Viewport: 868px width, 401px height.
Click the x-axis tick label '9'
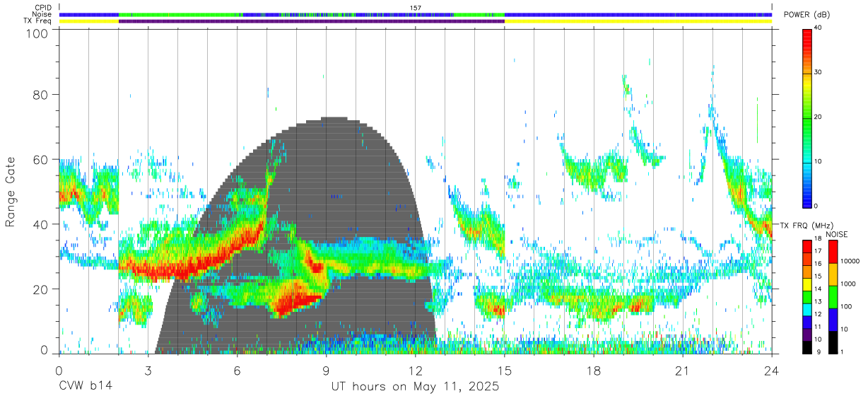click(326, 370)
